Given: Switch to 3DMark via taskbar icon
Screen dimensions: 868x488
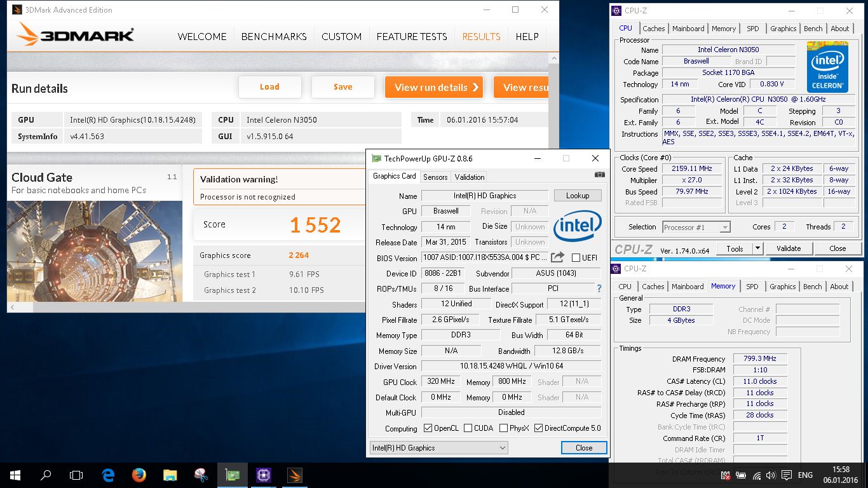Looking at the screenshot, I should pos(294,475).
